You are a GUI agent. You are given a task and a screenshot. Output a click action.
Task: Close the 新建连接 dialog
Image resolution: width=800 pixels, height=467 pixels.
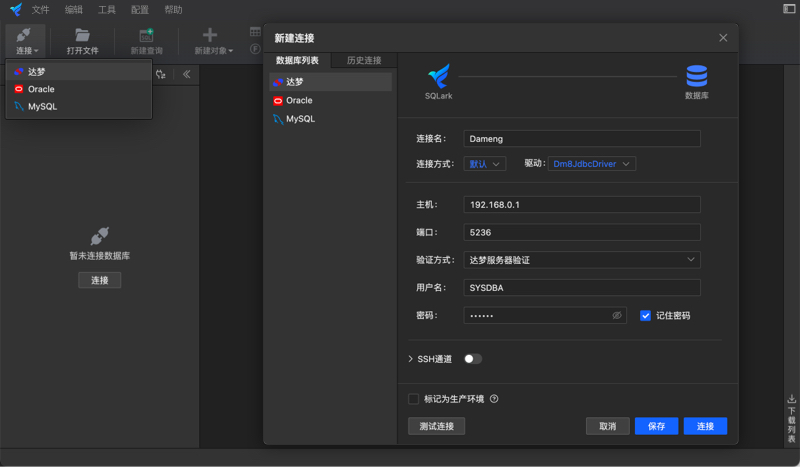(723, 38)
